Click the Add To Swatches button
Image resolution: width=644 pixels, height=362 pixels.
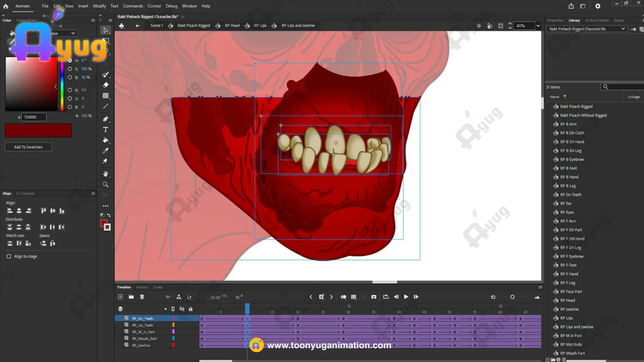(x=28, y=147)
